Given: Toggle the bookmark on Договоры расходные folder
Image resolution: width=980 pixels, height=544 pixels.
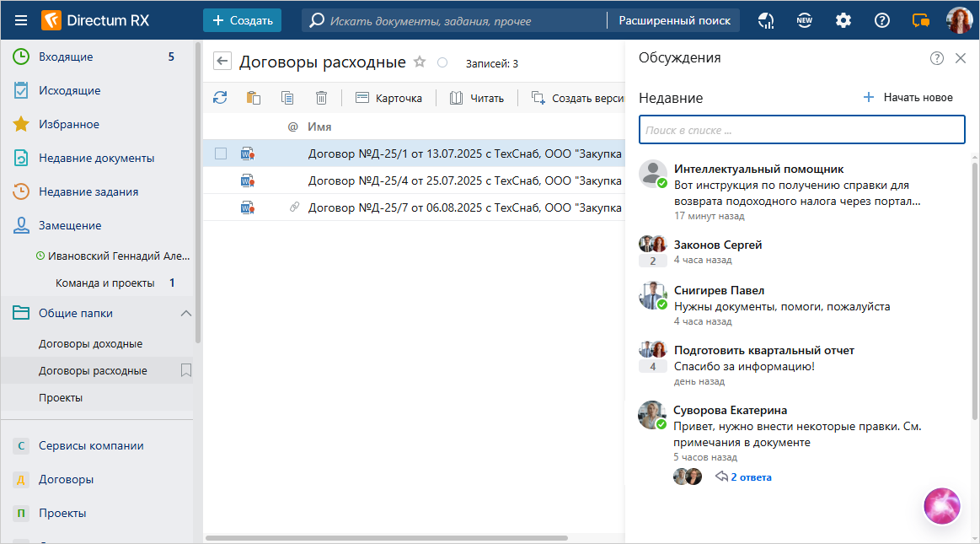Looking at the screenshot, I should [x=186, y=370].
